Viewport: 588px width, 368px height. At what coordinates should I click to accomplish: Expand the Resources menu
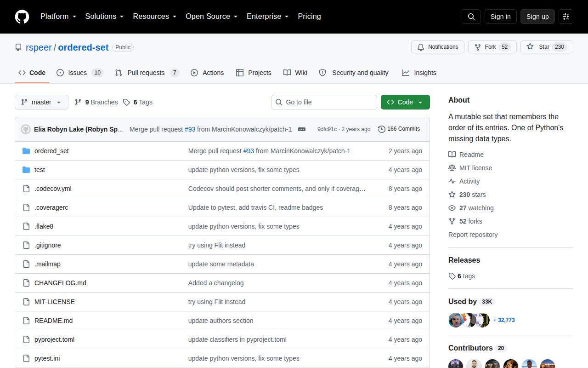pyautogui.click(x=155, y=17)
